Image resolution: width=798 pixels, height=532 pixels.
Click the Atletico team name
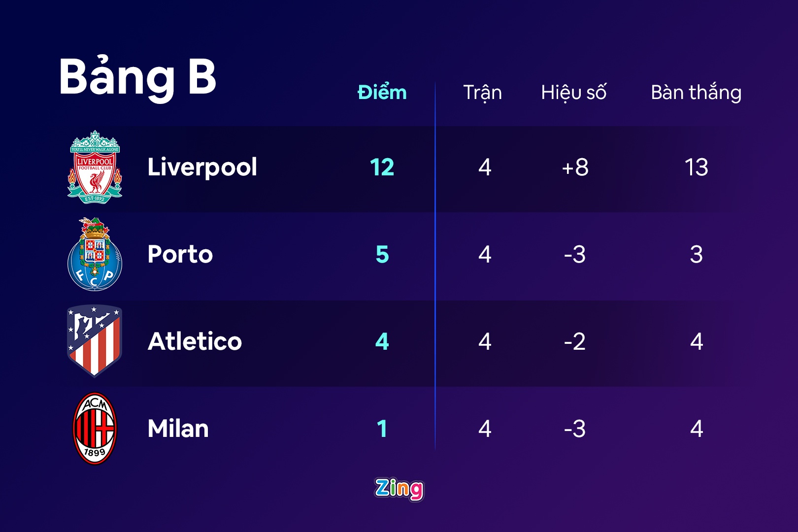pos(195,341)
